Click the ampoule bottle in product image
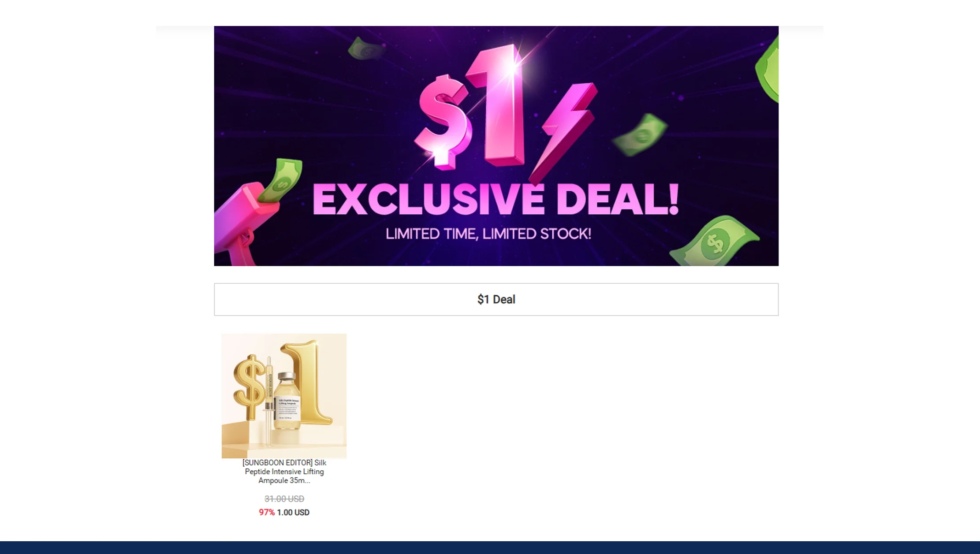980x554 pixels. pos(287,401)
